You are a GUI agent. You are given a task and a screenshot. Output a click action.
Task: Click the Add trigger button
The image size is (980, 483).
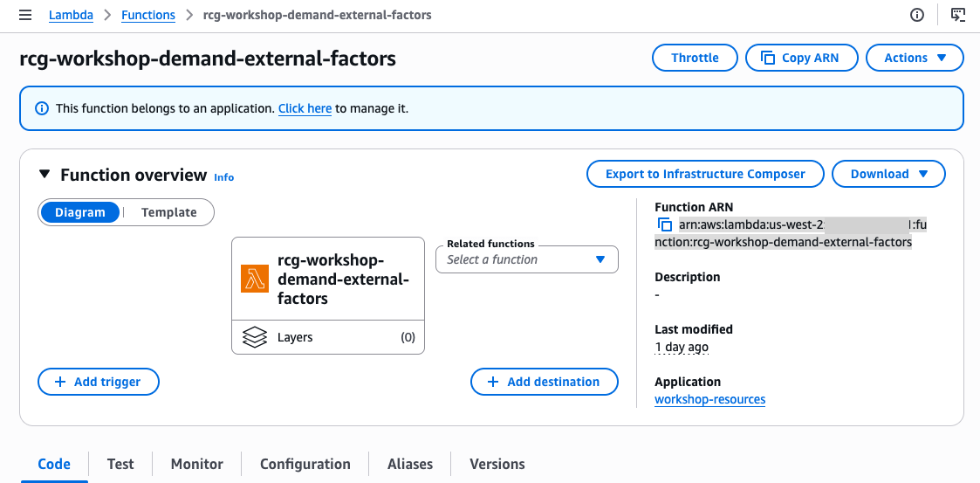click(99, 382)
